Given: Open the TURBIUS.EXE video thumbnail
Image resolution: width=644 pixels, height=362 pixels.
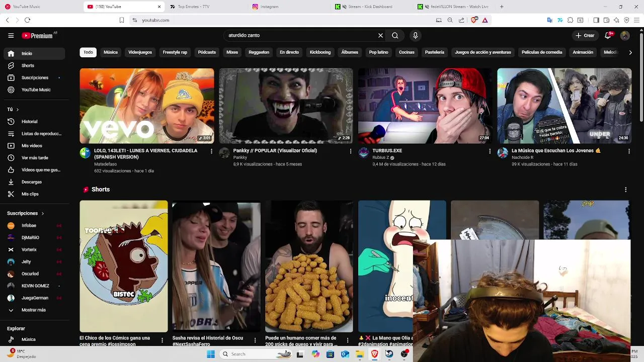Looking at the screenshot, I should (425, 106).
